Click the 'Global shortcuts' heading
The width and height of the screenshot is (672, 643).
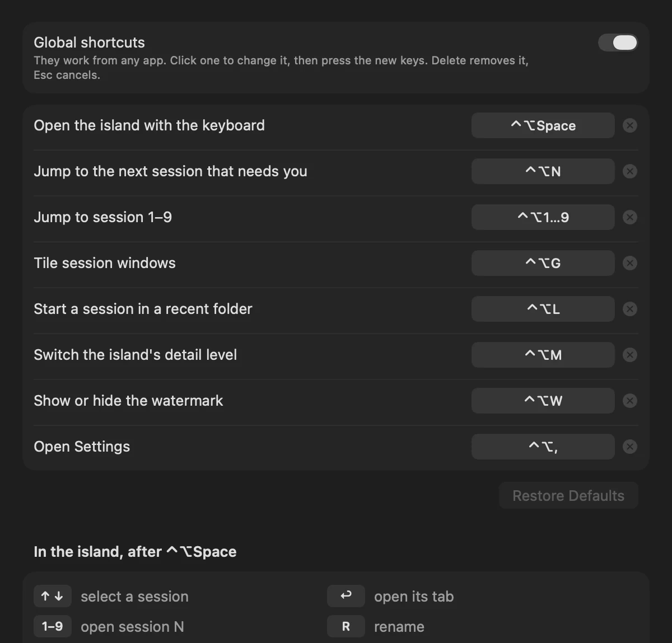point(89,43)
